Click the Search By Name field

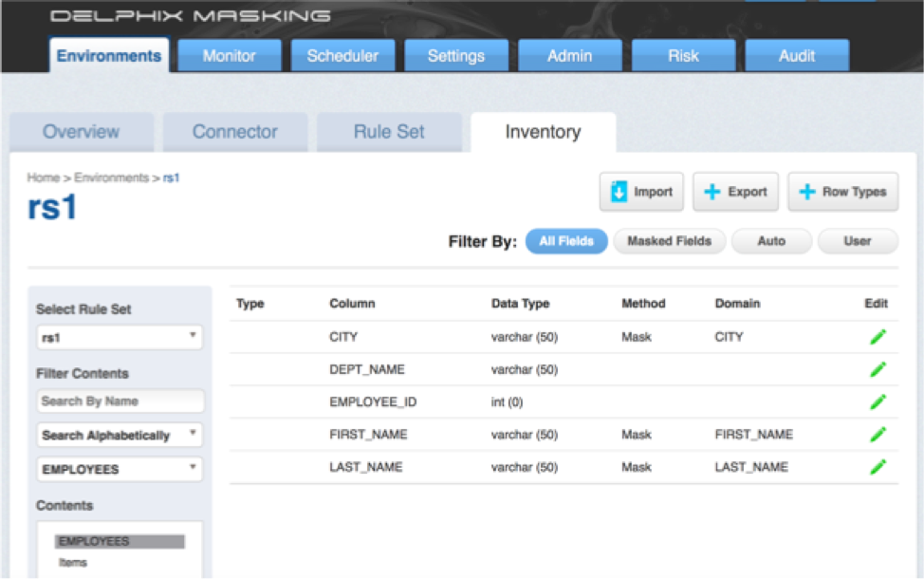coord(120,402)
